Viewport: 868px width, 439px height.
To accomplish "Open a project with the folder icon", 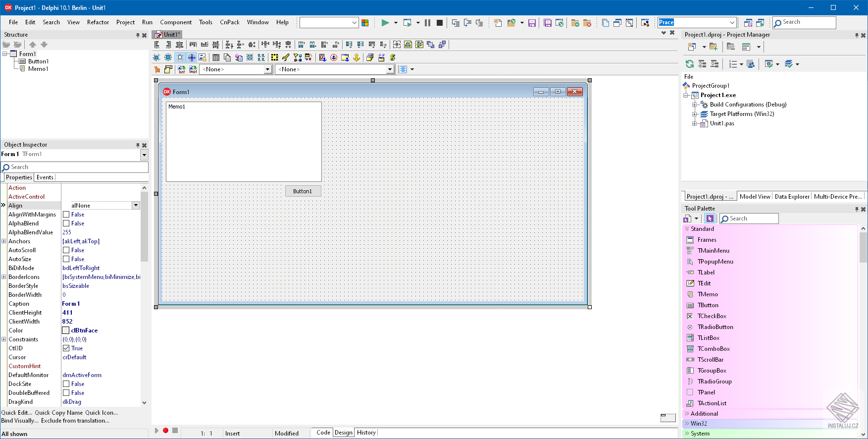I will coord(511,23).
